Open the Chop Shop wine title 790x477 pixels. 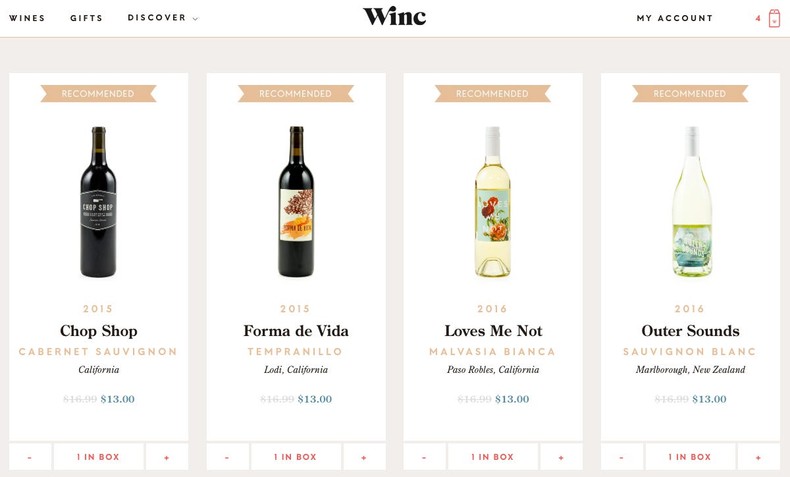(x=98, y=331)
